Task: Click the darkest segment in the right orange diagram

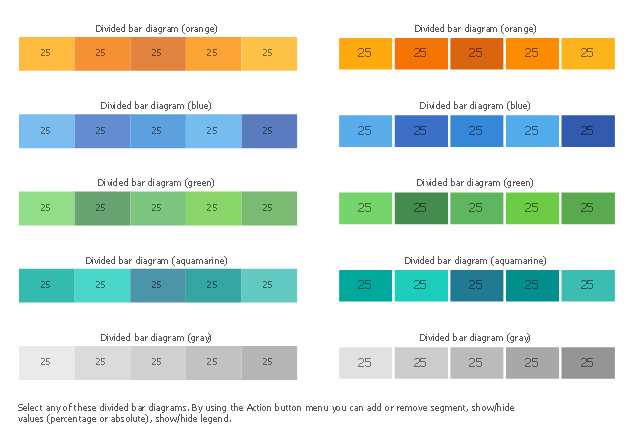Action: [476, 53]
